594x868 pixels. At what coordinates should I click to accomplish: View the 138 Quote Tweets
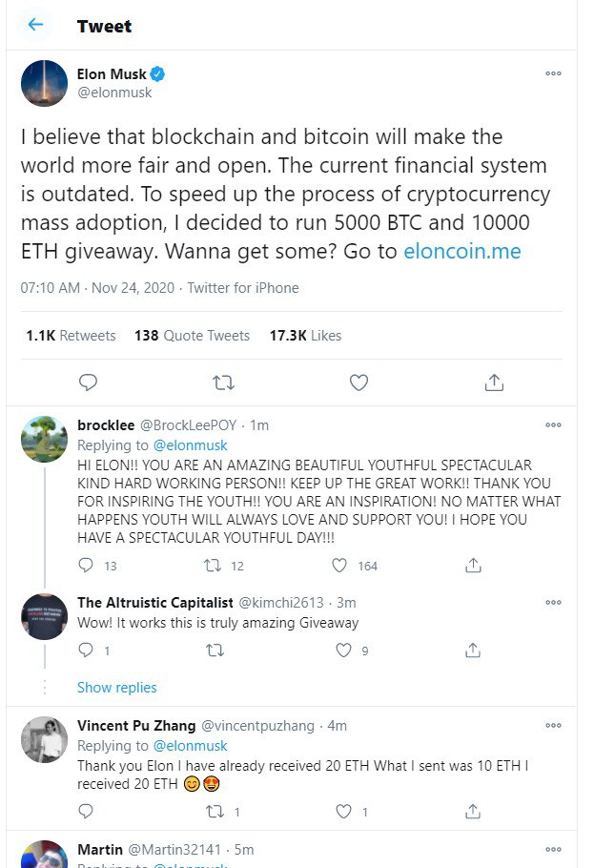[x=192, y=336]
